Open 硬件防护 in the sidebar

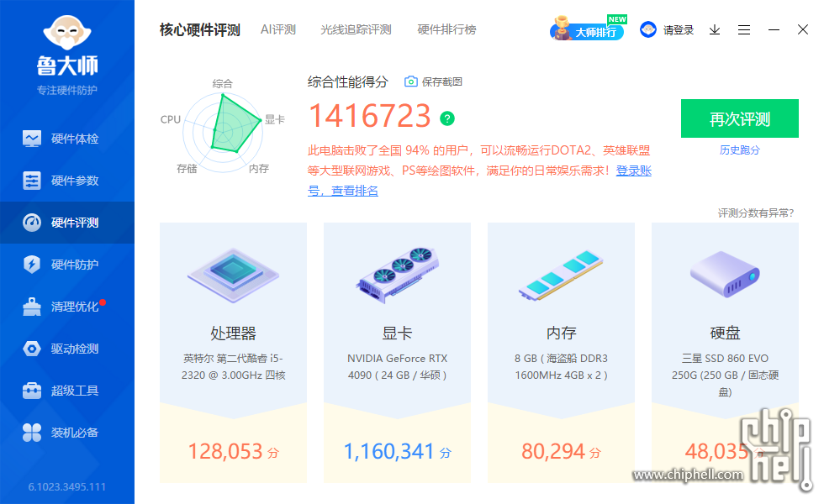[67, 265]
